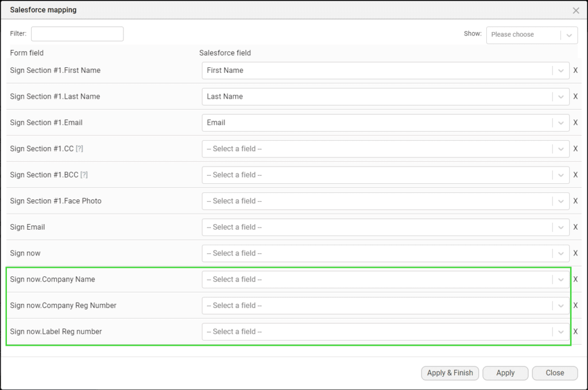Click the Apply & Finish button
The width and height of the screenshot is (588, 390).
450,373
